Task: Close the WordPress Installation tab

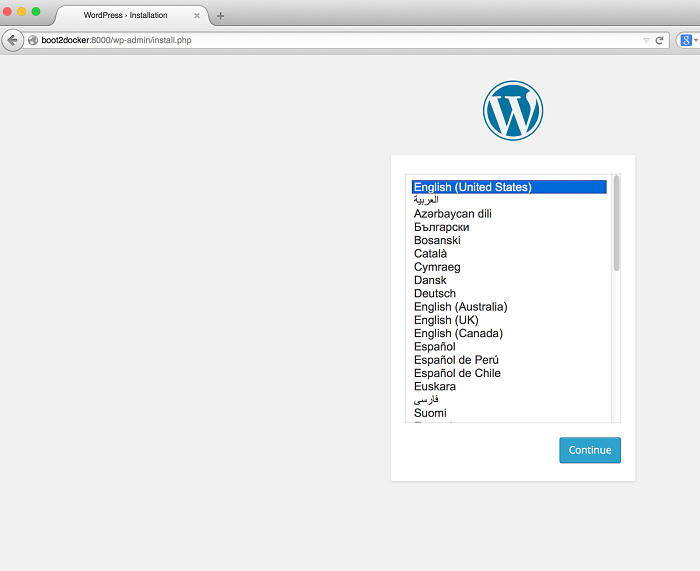Action: pos(196,16)
